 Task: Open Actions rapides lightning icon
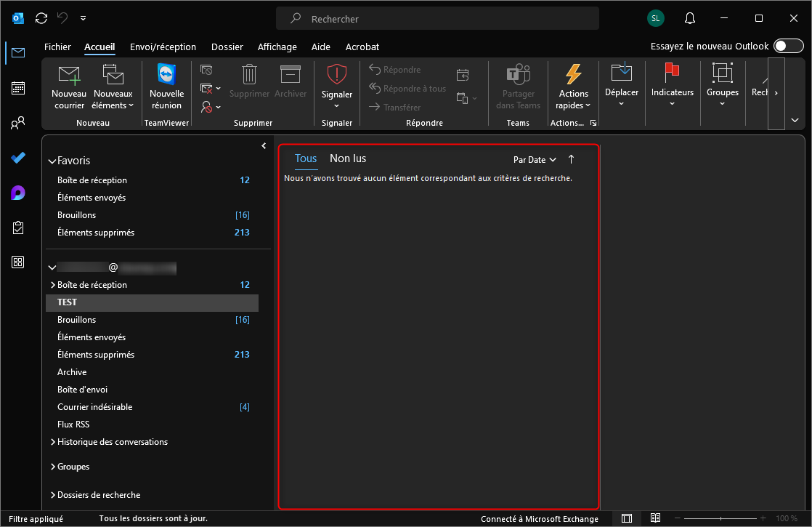(x=574, y=74)
